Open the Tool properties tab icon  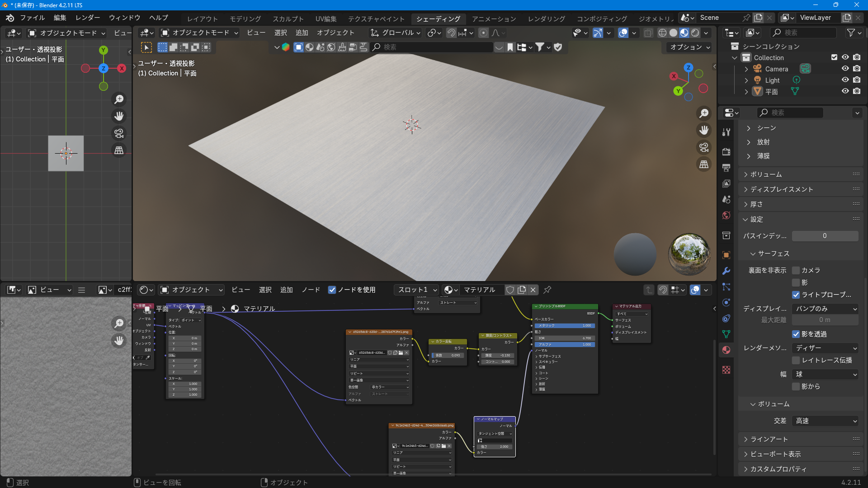pos(726,132)
